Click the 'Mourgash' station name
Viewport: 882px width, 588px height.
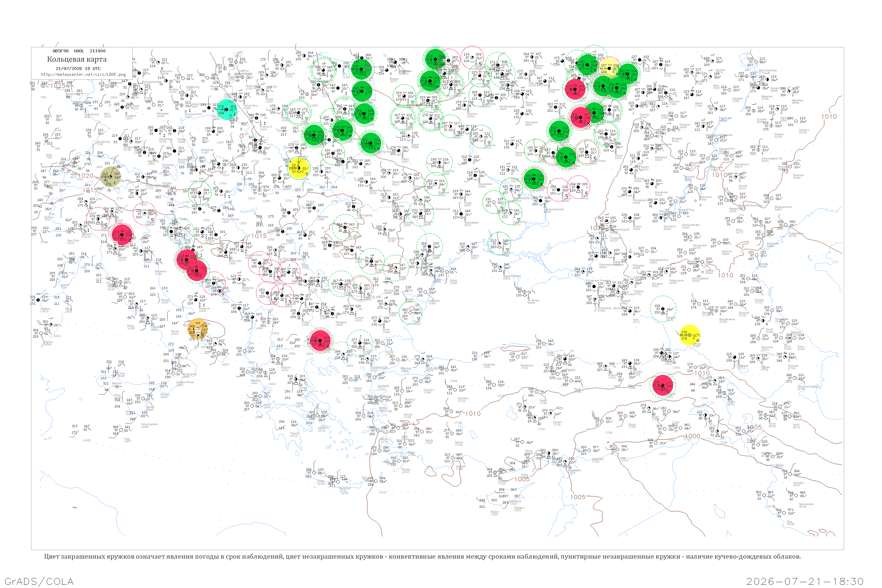point(341,323)
